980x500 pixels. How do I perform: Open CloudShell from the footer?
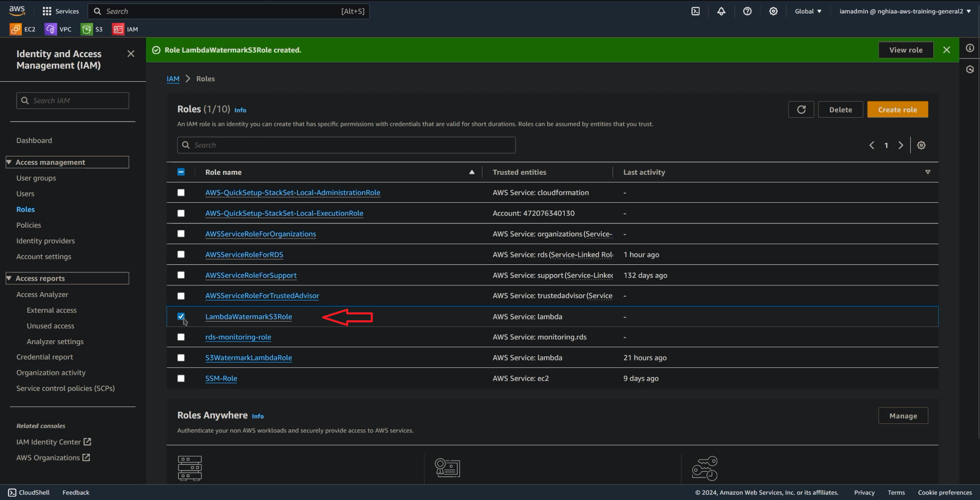pyautogui.click(x=29, y=492)
